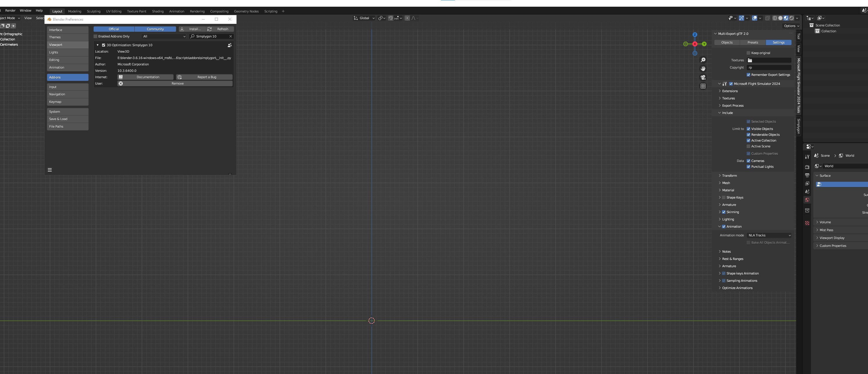
Task: Click the zoom magnifier viewport icon
Action: [703, 60]
